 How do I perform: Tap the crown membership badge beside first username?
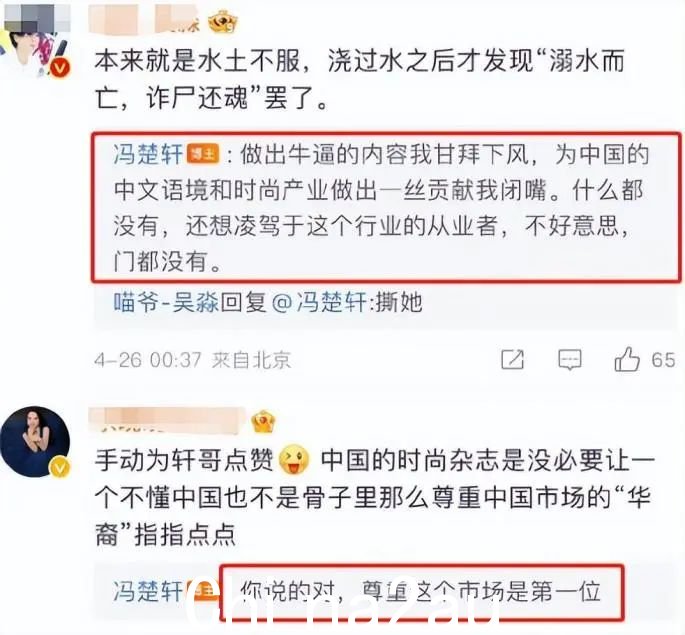click(x=223, y=22)
